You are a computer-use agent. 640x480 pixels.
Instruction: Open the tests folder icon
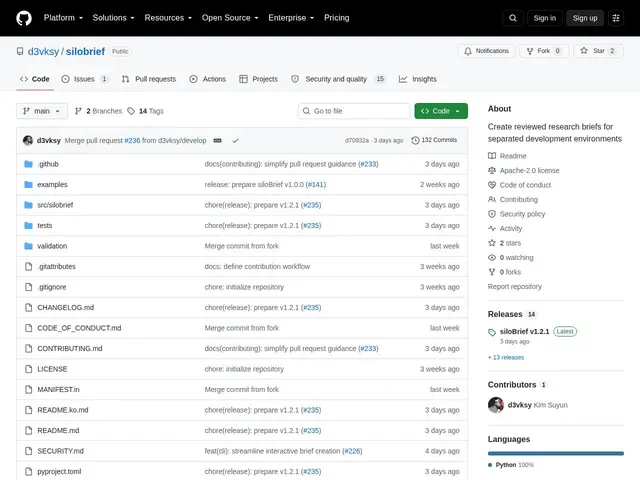pos(28,225)
